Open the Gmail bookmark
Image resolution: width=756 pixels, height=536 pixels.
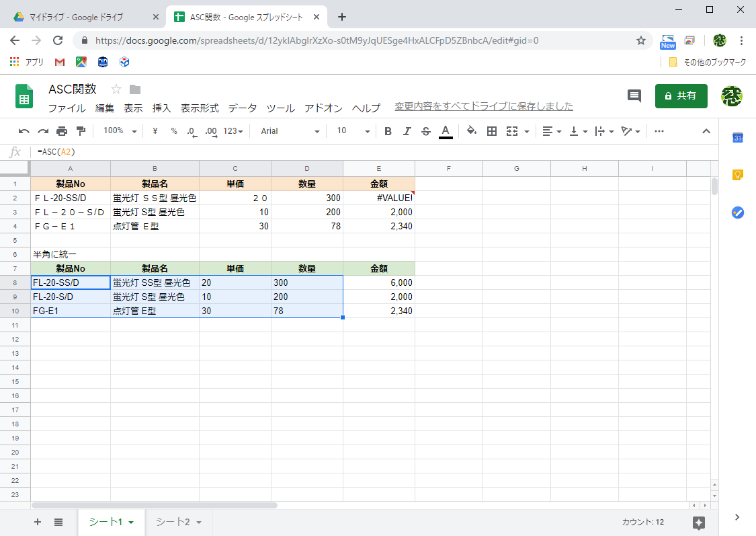(60, 62)
